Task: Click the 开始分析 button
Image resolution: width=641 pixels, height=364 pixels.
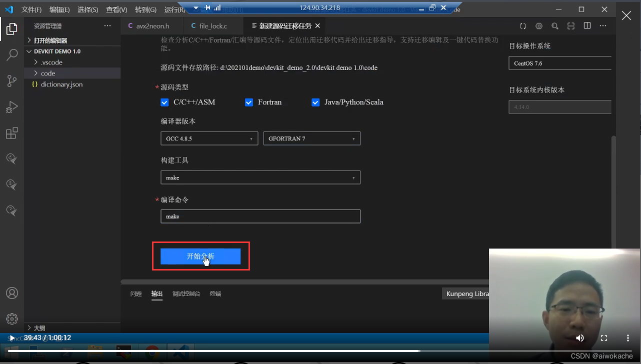Action: [200, 256]
